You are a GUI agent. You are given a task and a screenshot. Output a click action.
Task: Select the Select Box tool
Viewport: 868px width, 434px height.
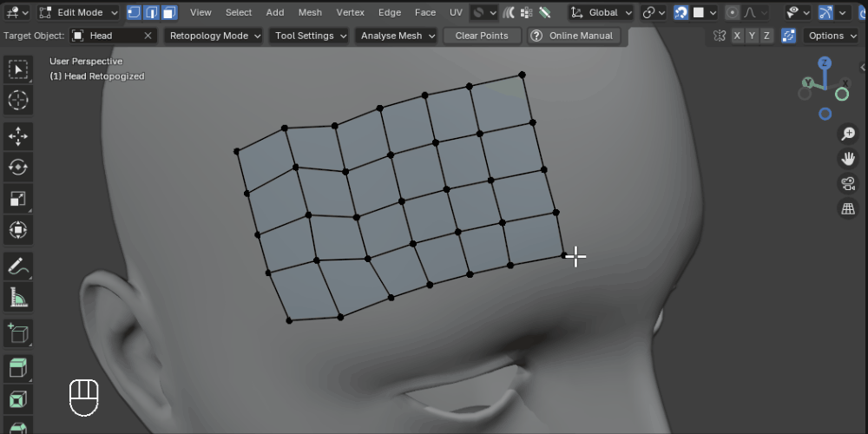coord(18,69)
